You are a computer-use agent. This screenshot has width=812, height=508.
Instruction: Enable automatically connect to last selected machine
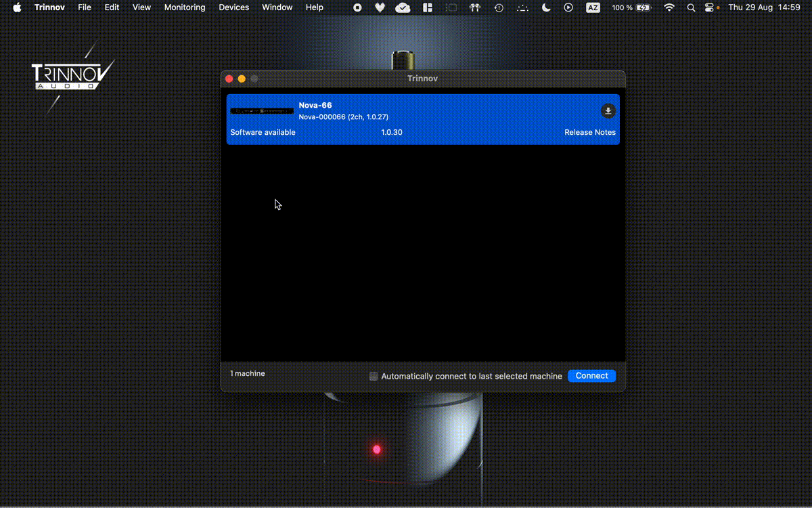point(374,376)
